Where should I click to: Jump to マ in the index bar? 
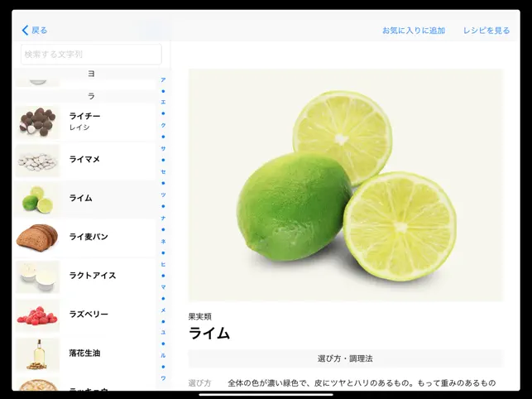[x=163, y=287]
